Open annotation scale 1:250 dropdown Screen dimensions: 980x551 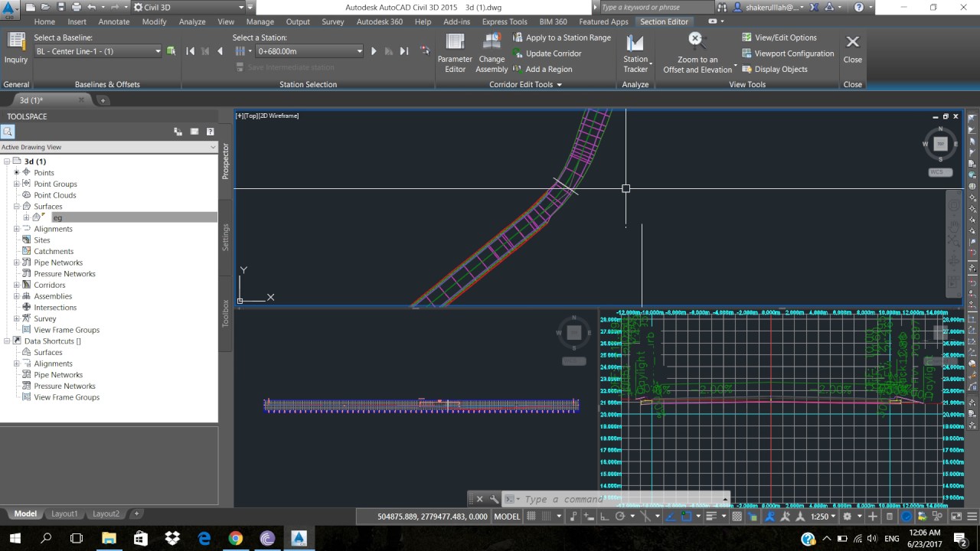tap(824, 517)
